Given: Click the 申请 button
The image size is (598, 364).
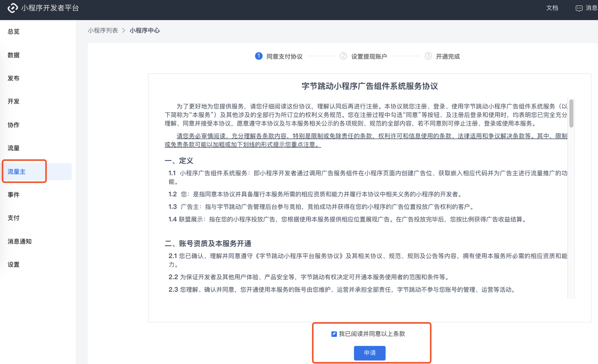Looking at the screenshot, I should [x=369, y=353].
